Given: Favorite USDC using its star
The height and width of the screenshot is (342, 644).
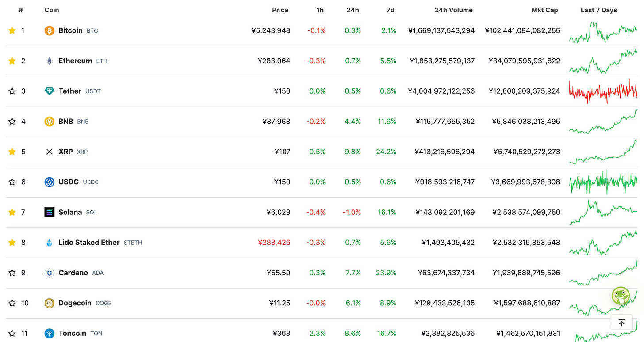Looking at the screenshot, I should click(12, 182).
